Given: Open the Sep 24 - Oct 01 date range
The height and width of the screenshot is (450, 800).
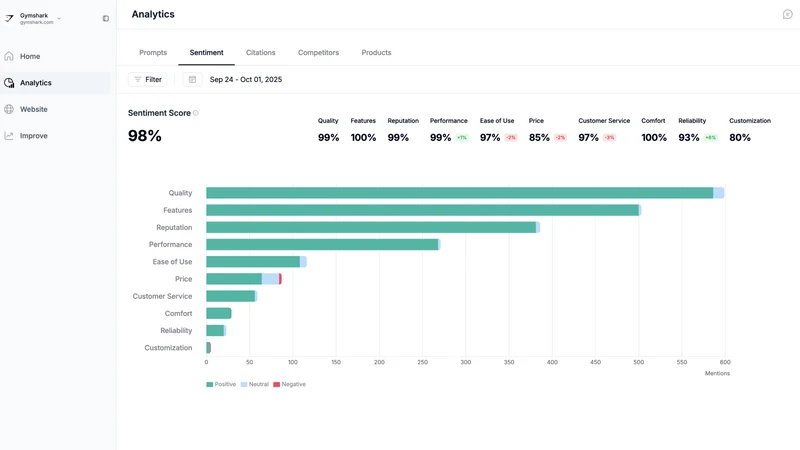Looking at the screenshot, I should (246, 80).
